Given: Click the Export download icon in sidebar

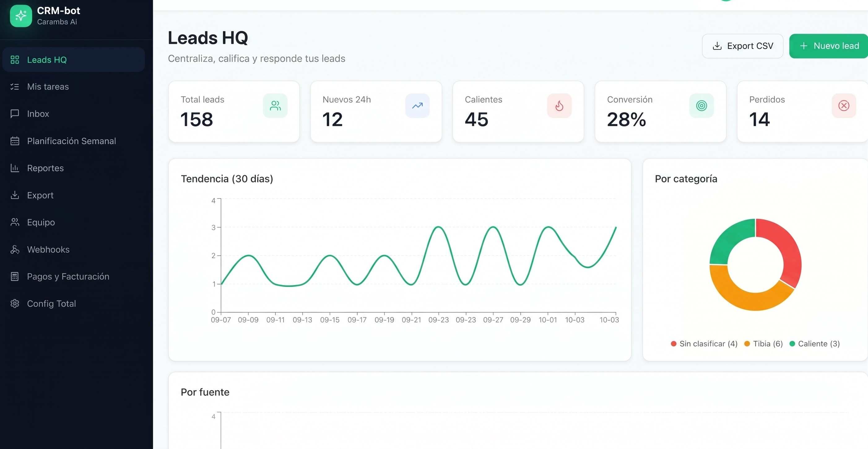Looking at the screenshot, I should coord(15,195).
